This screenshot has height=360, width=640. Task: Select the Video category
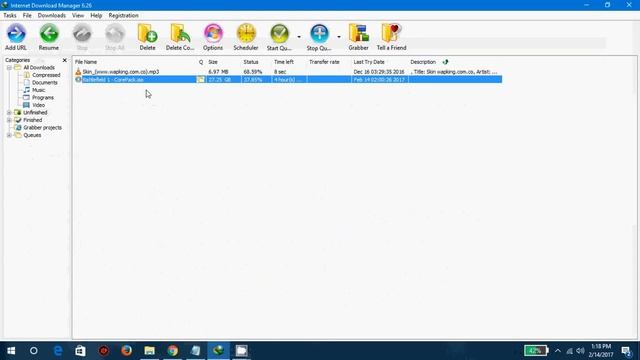[38, 105]
